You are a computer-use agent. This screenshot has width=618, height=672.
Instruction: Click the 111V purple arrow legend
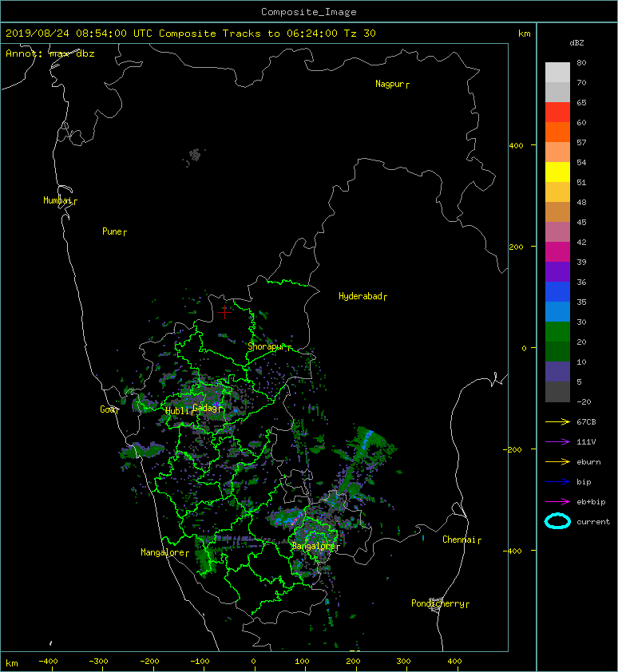[557, 442]
